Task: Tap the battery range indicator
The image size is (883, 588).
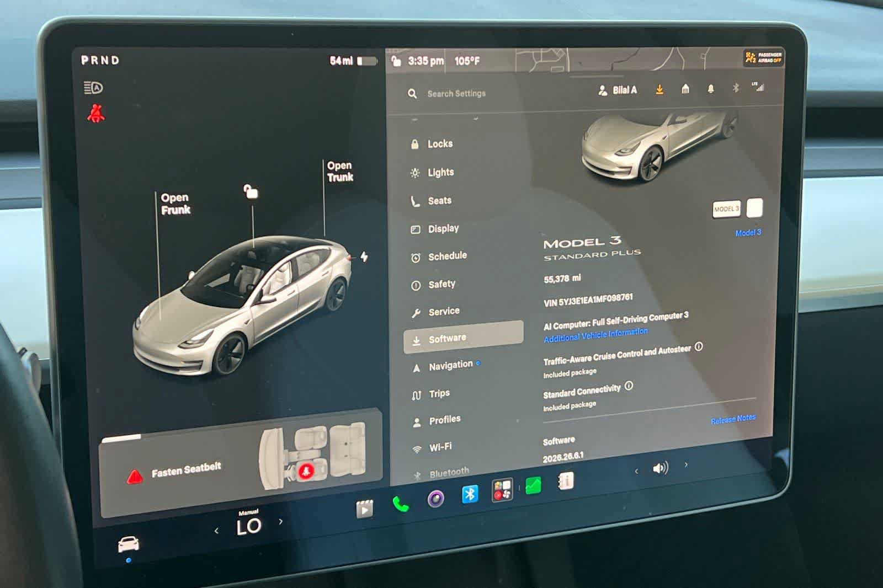Action: click(x=353, y=61)
